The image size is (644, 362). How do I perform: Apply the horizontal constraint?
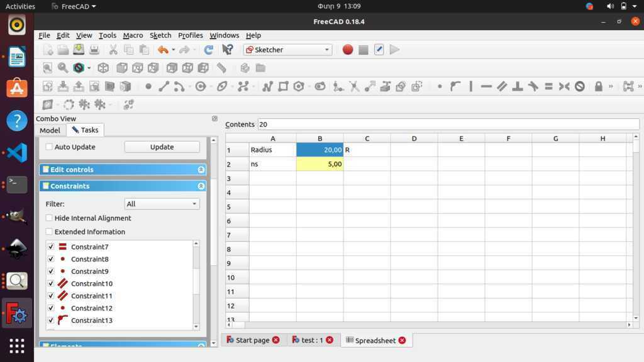[x=486, y=86]
